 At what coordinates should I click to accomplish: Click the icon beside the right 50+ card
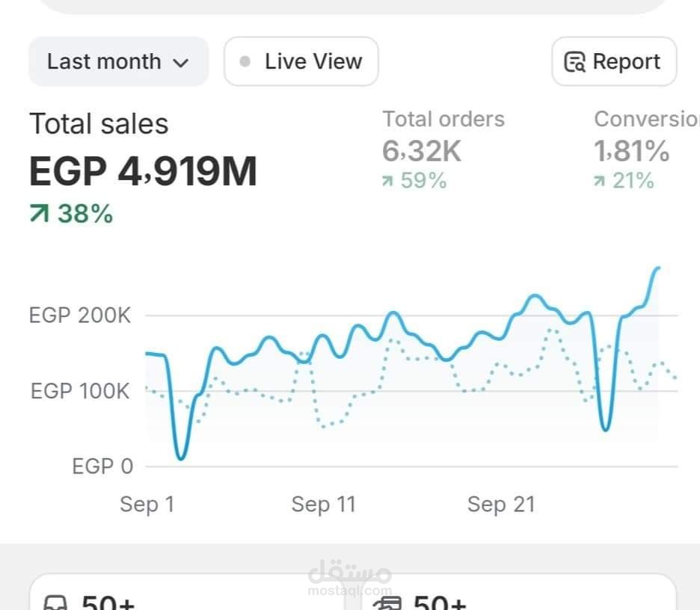387,603
